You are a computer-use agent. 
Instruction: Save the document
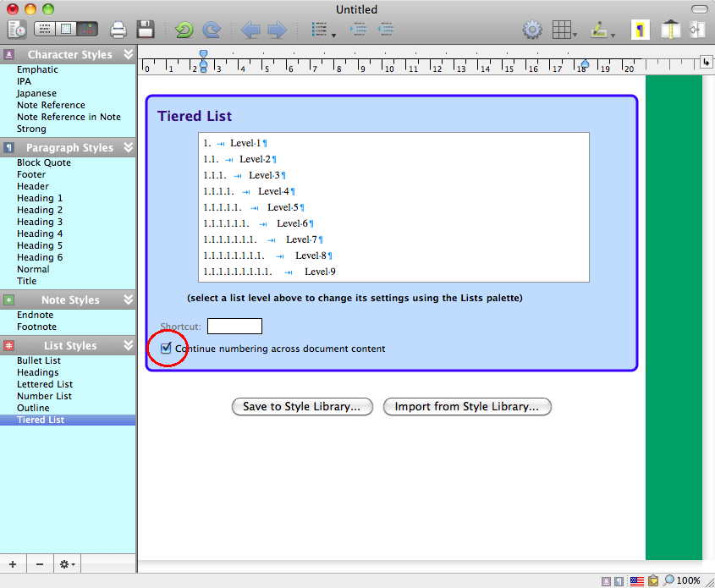[x=145, y=28]
